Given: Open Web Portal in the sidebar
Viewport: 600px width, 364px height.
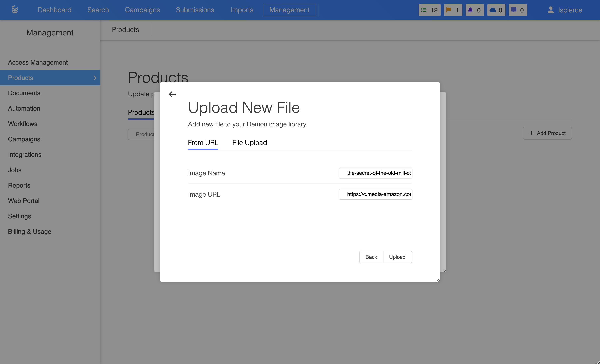Looking at the screenshot, I should 50,201.
